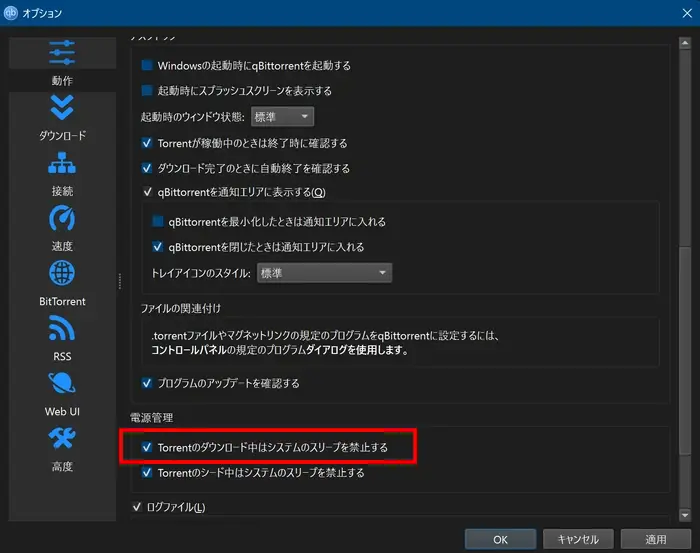Click the キャンセル button
Viewport: 700px width, 553px height.
click(x=578, y=540)
